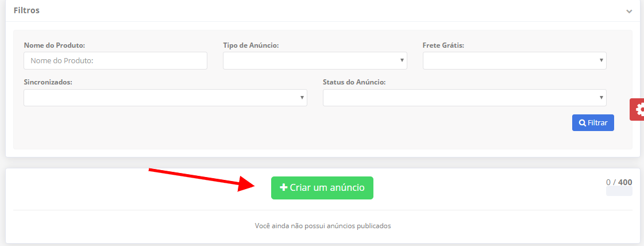Click the green Criar um anúncio button
The width and height of the screenshot is (644, 246).
pyautogui.click(x=322, y=188)
